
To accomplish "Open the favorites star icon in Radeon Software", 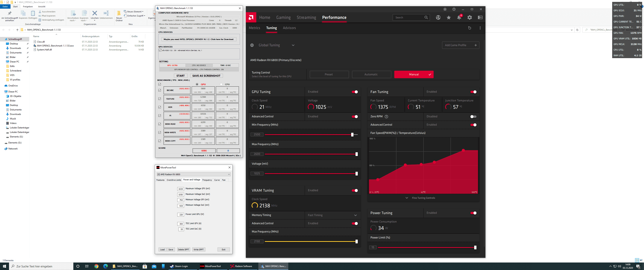I will coord(449,17).
